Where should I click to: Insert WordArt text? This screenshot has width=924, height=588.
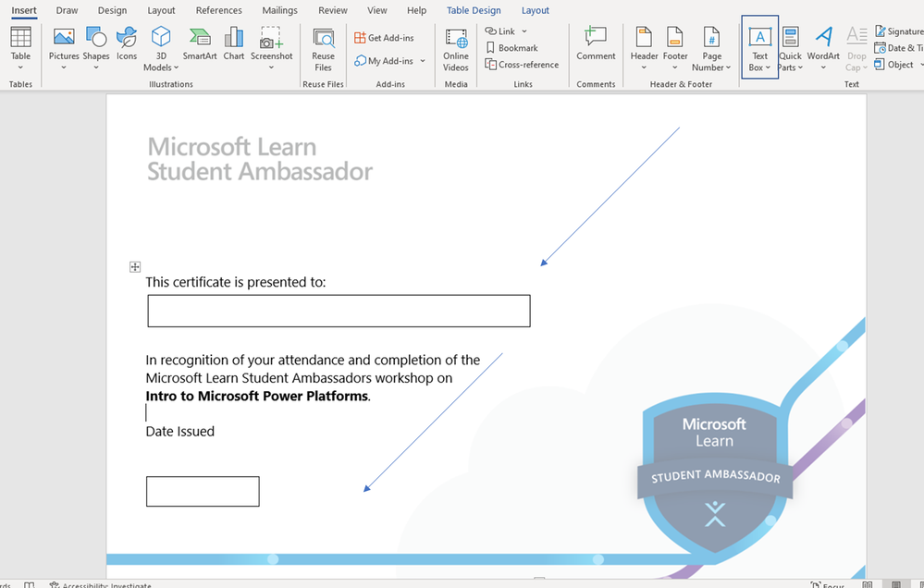[823, 48]
